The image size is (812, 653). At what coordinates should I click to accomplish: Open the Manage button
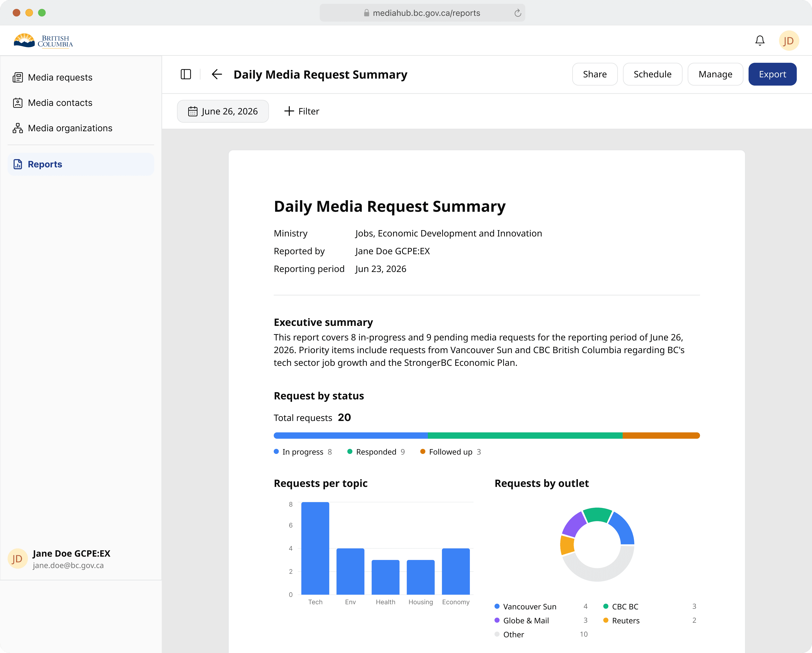[x=715, y=74]
